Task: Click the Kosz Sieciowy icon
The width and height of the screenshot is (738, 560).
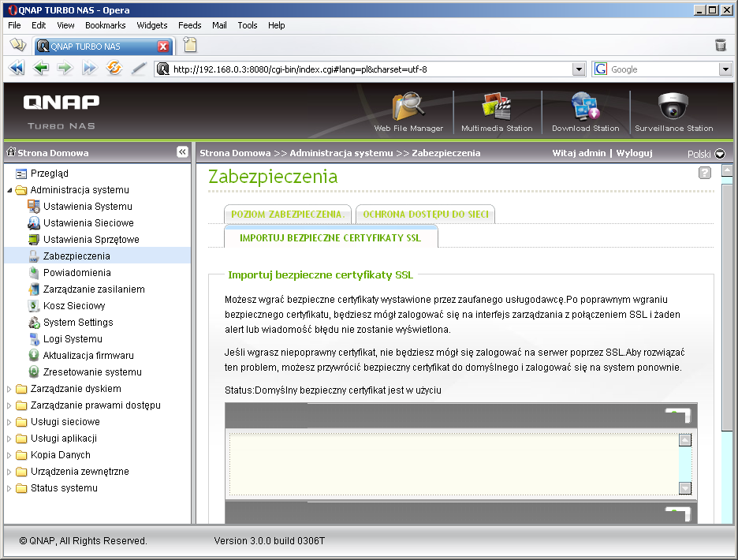Action: 33,306
